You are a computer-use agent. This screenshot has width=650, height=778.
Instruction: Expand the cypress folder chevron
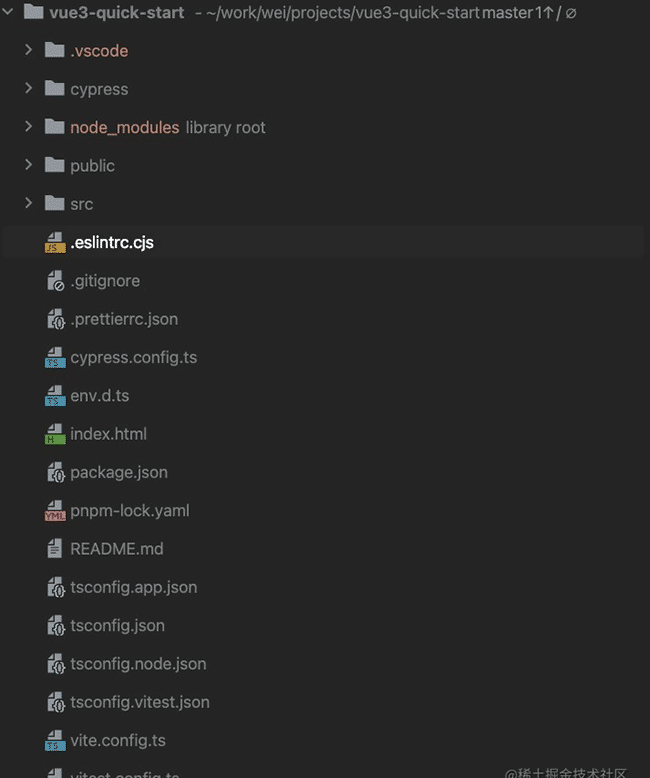pos(29,89)
